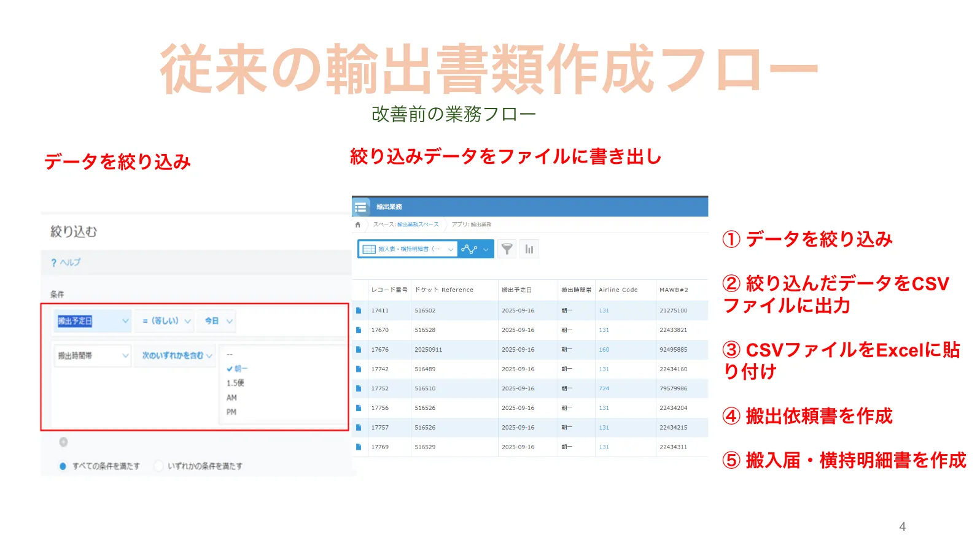Click the graph view line icon
980x551 pixels.
[469, 249]
